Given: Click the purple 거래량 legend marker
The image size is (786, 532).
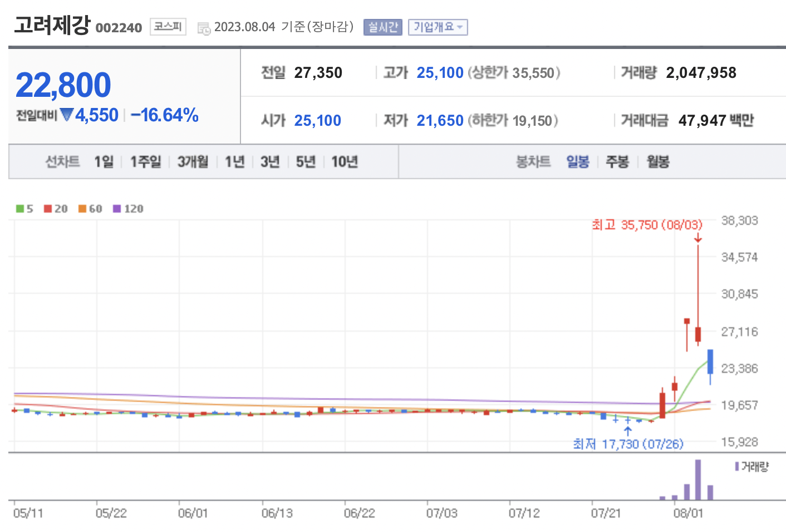Looking at the screenshot, I should point(737,466).
